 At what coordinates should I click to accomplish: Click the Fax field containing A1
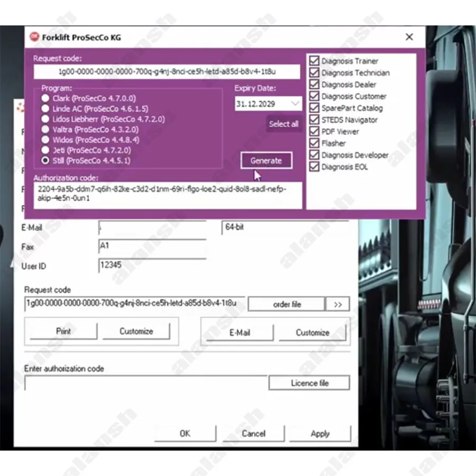tap(152, 246)
